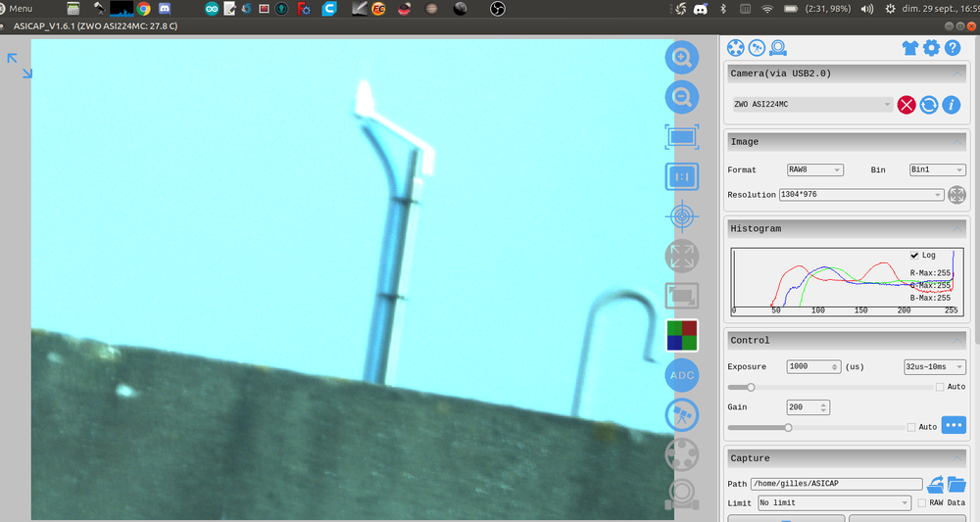The image size is (980, 522).
Task: Collapse the Histogram section
Action: pyautogui.click(x=956, y=228)
